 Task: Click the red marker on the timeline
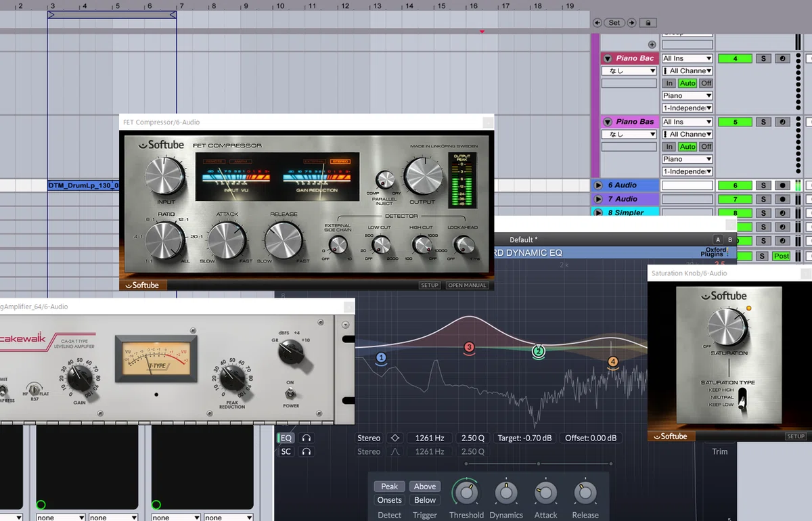tap(482, 32)
